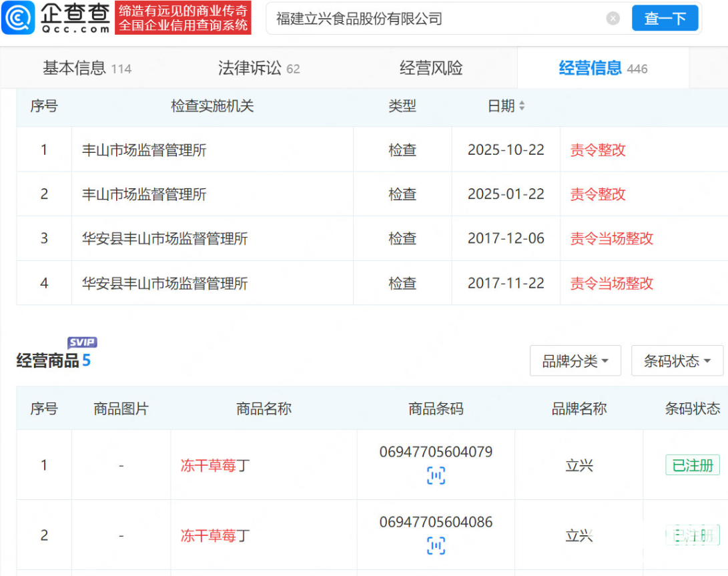Select the 经营信息 tab
Screen dimensions: 728x576
pyautogui.click(x=603, y=68)
